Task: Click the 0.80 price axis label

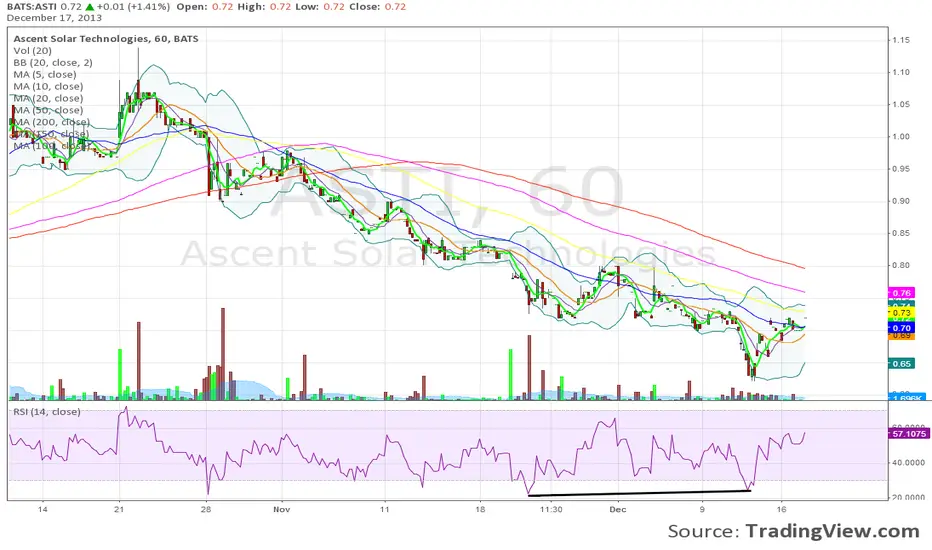Action: coord(901,265)
